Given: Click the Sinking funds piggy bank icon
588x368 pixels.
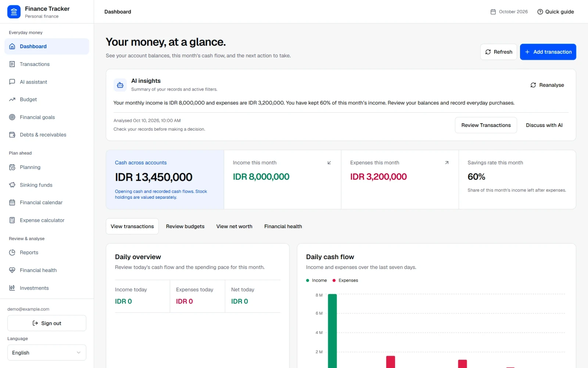Looking at the screenshot, I should [x=12, y=185].
